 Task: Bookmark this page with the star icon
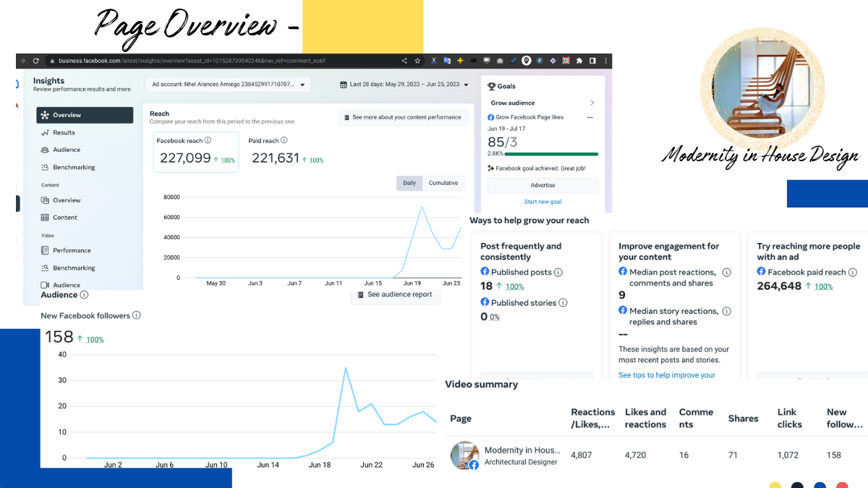point(417,61)
